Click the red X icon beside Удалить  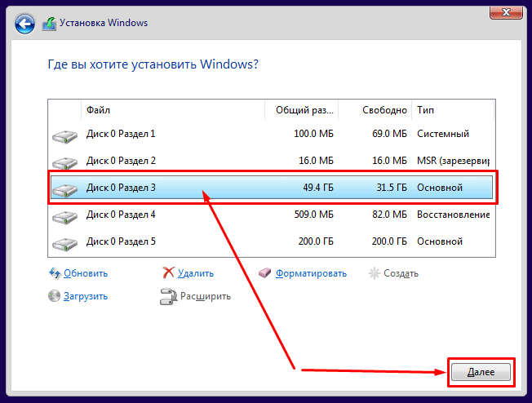point(168,272)
